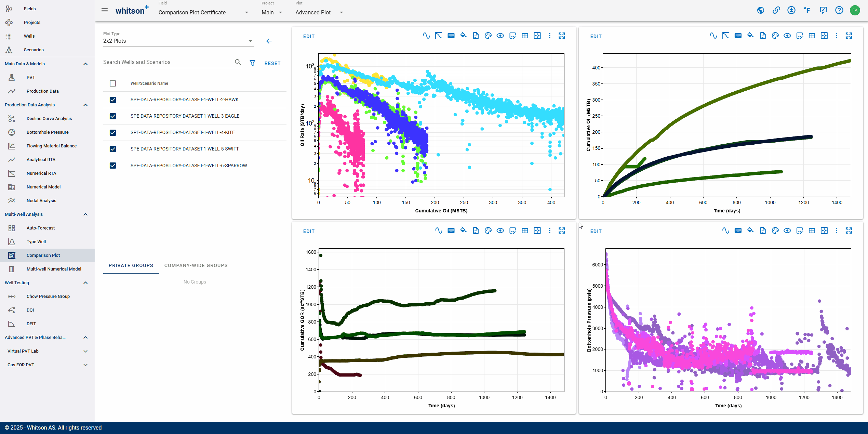
Task: Click the decline curve icon in the Oil Rate plot toolbar
Action: coord(439,36)
